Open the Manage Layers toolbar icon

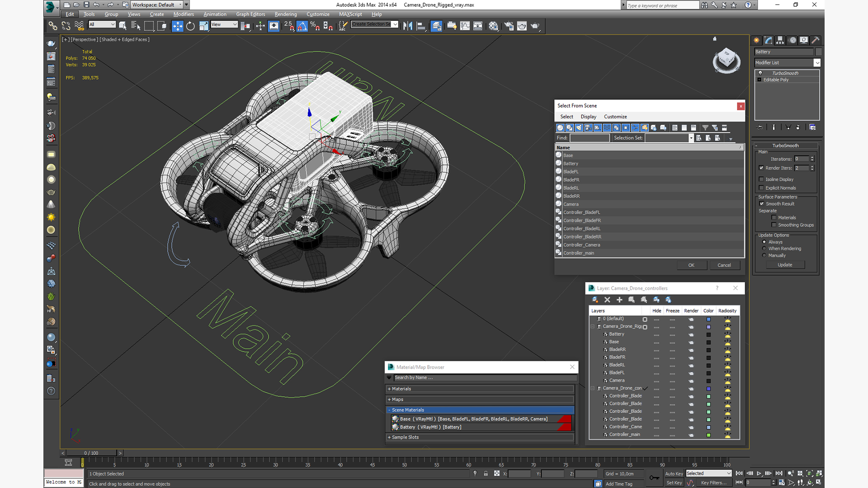click(x=436, y=26)
